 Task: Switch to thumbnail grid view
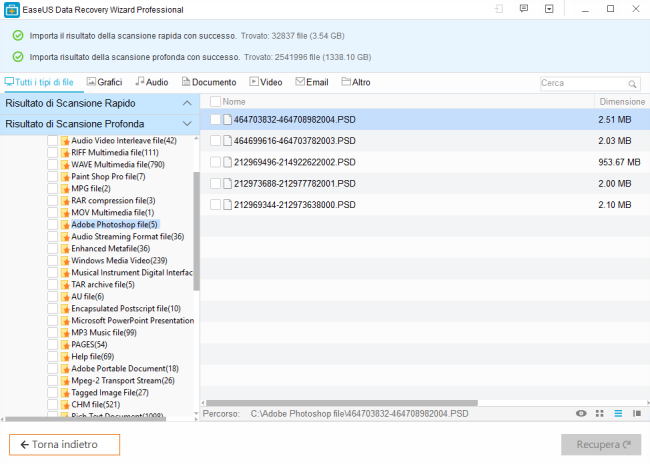[x=600, y=412]
